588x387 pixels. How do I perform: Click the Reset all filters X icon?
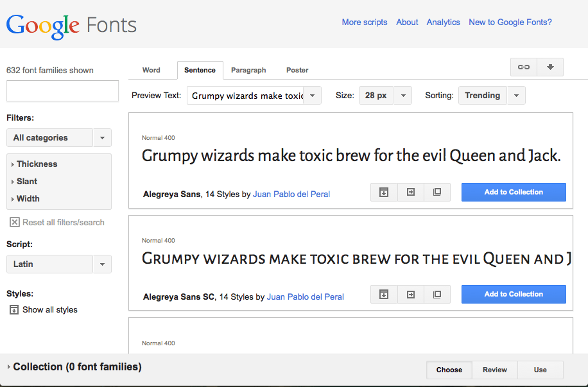pyautogui.click(x=15, y=222)
